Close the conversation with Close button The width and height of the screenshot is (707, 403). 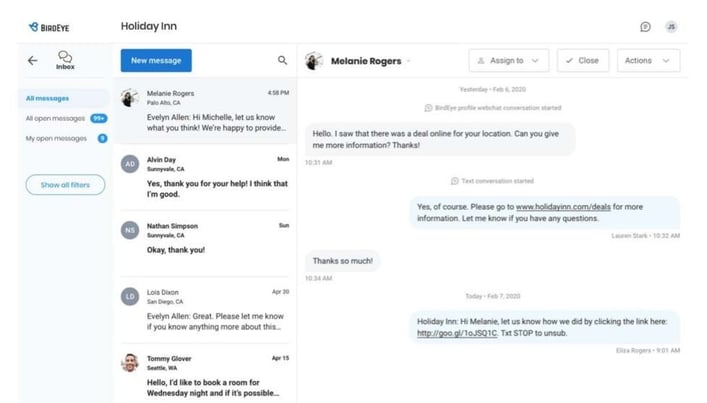click(583, 60)
